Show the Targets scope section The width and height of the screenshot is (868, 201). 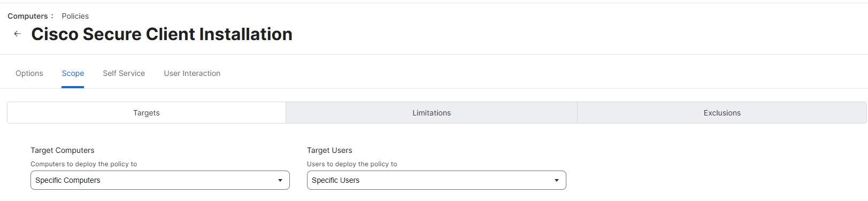coord(147,113)
